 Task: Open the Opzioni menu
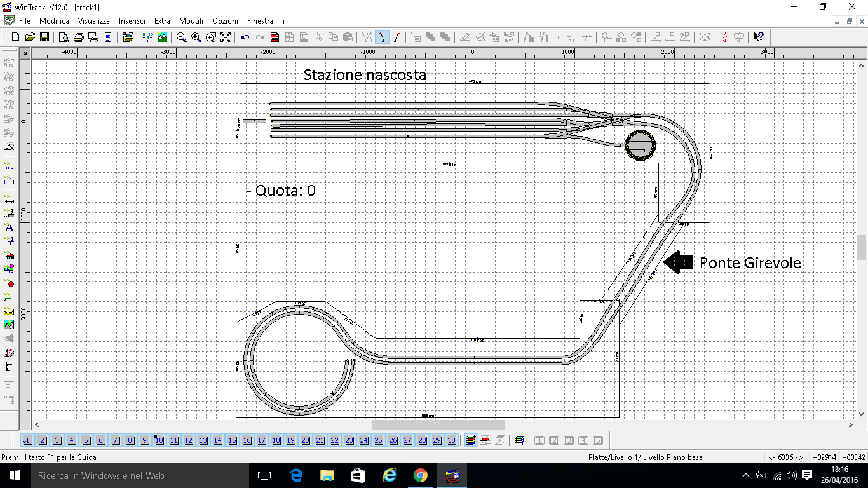pos(225,20)
